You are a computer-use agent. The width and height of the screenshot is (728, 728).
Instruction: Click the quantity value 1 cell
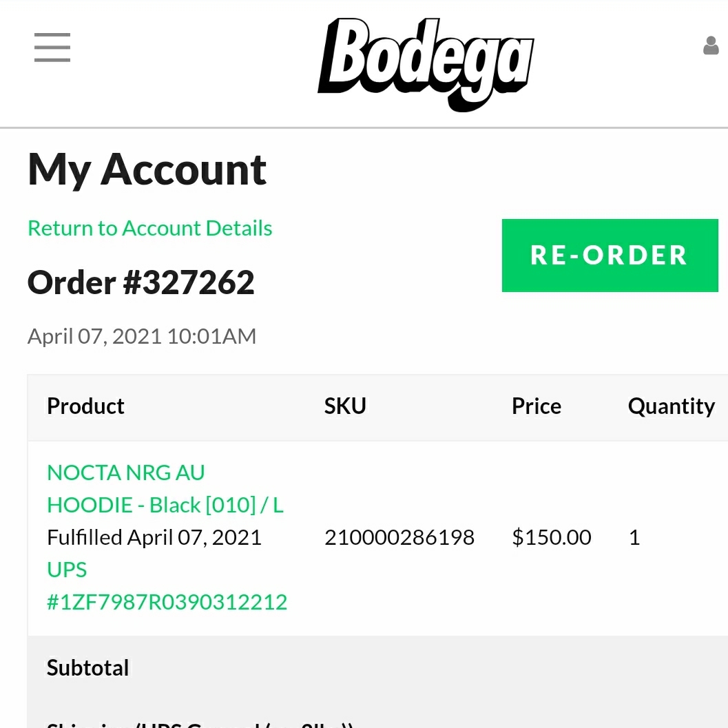point(634,538)
